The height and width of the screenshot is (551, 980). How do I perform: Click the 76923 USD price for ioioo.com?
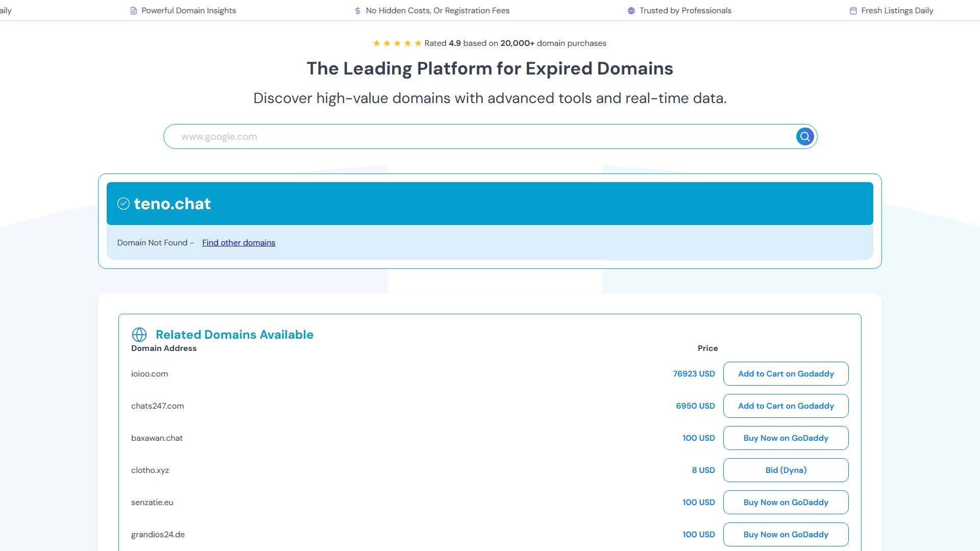pyautogui.click(x=694, y=374)
